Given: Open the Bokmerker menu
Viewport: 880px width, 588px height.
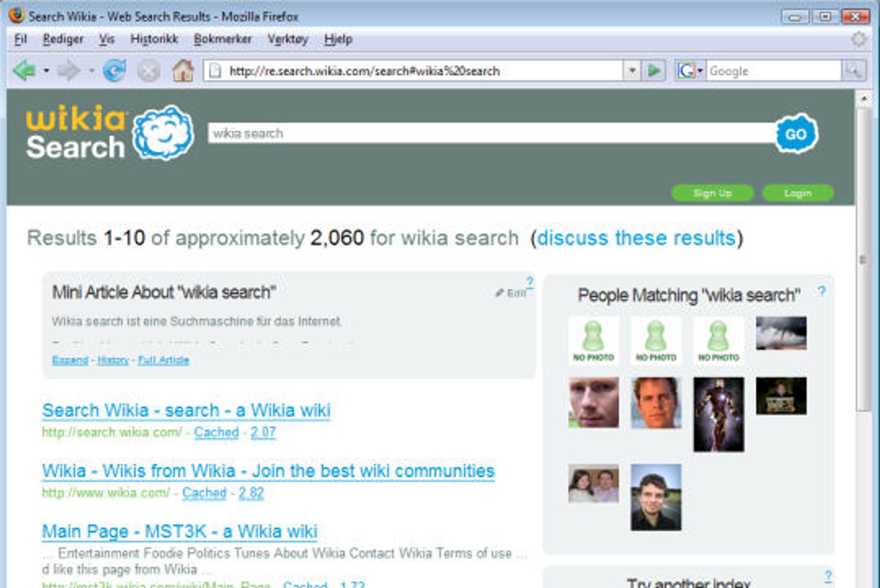Looking at the screenshot, I should click(x=223, y=39).
